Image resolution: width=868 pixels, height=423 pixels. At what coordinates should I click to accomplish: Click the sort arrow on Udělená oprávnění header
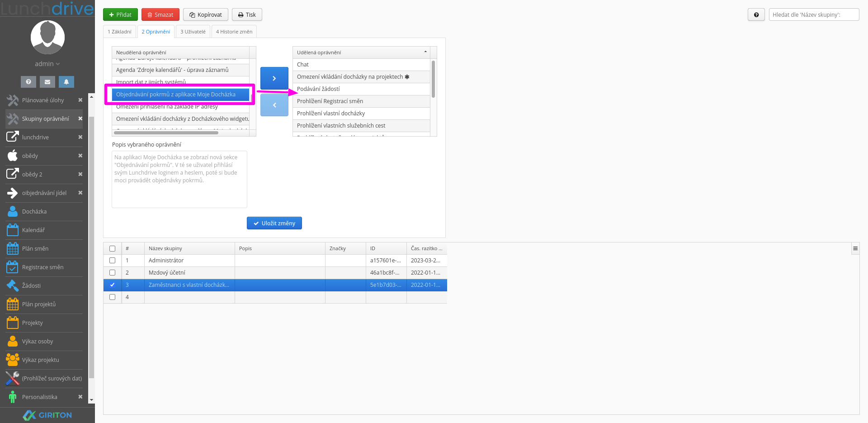point(425,52)
